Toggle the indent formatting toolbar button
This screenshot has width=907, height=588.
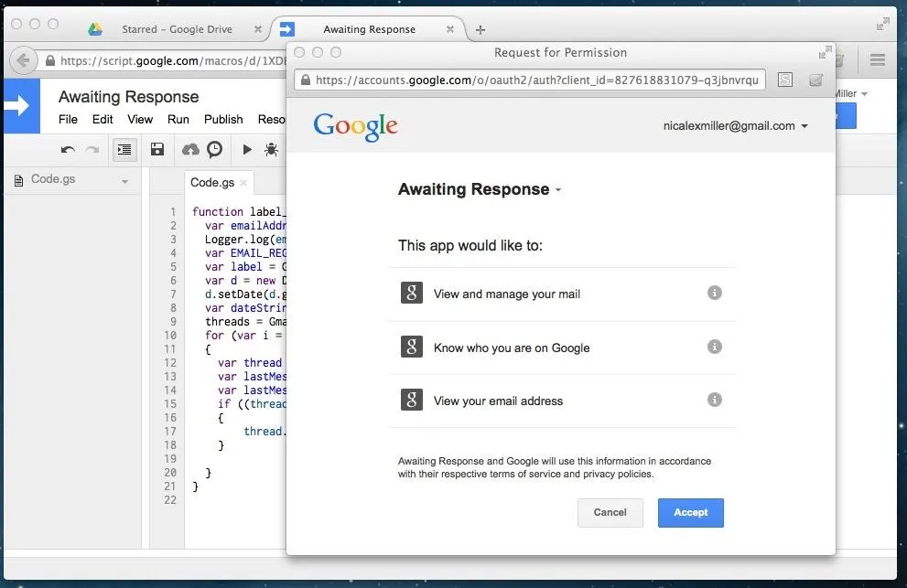[124, 150]
